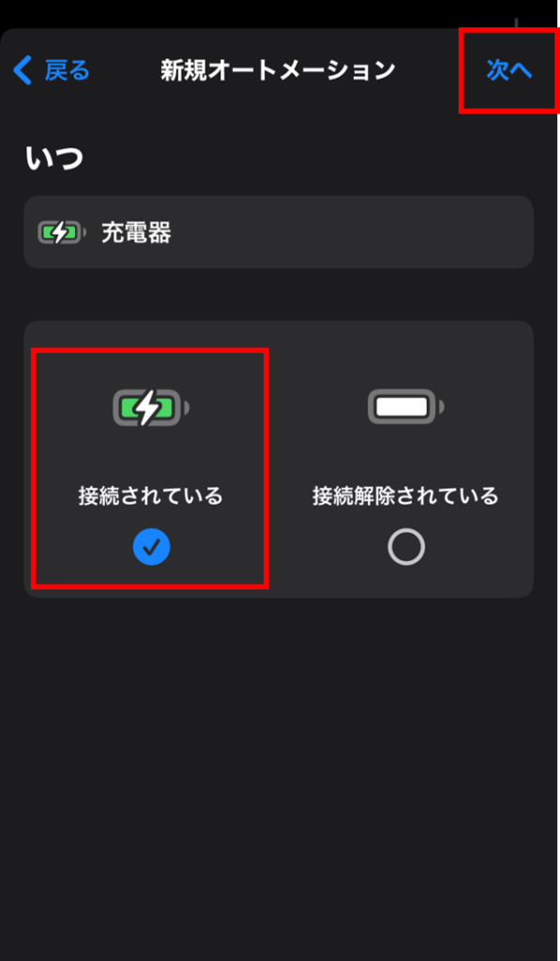
Task: Tap the large green charging battery icon
Action: click(x=151, y=407)
